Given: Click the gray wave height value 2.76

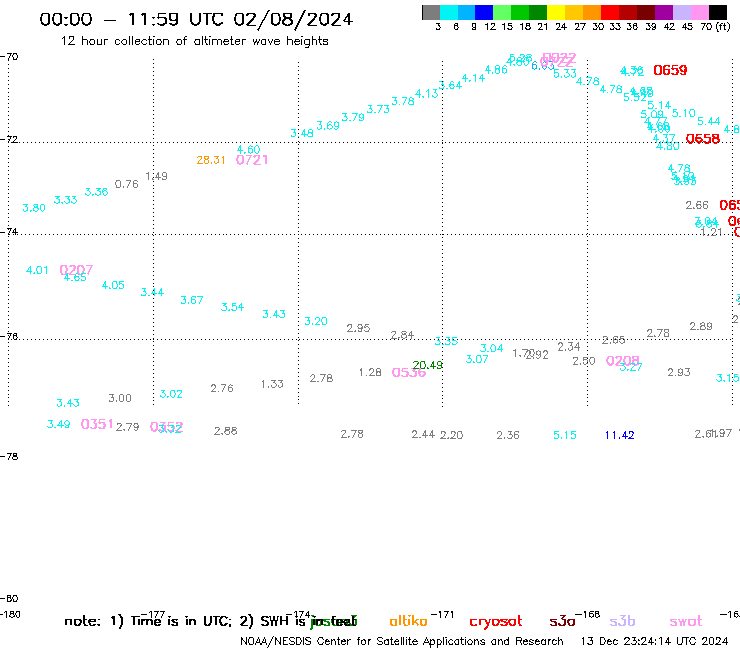Looking at the screenshot, I should [x=222, y=388].
